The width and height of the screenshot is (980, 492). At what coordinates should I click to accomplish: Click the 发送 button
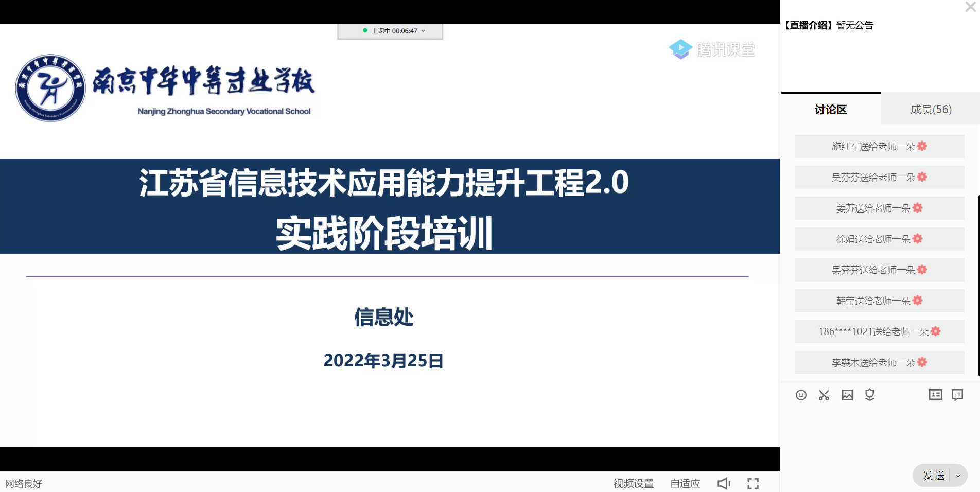click(934, 476)
